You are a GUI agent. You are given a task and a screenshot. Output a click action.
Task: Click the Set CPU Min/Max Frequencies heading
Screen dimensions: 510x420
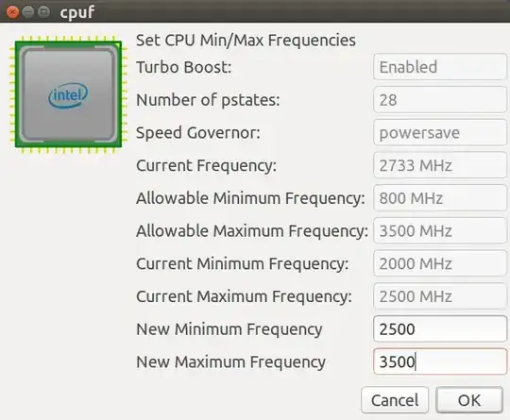246,41
